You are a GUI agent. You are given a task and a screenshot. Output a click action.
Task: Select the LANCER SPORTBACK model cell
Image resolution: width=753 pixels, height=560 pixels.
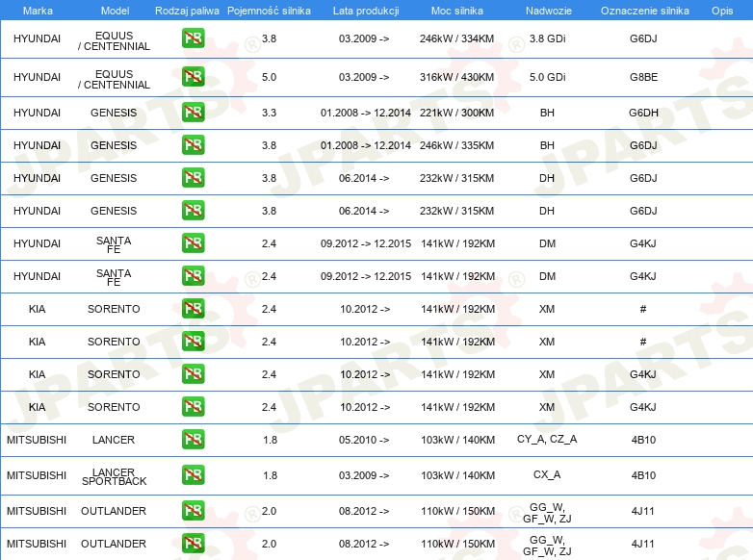[114, 475]
